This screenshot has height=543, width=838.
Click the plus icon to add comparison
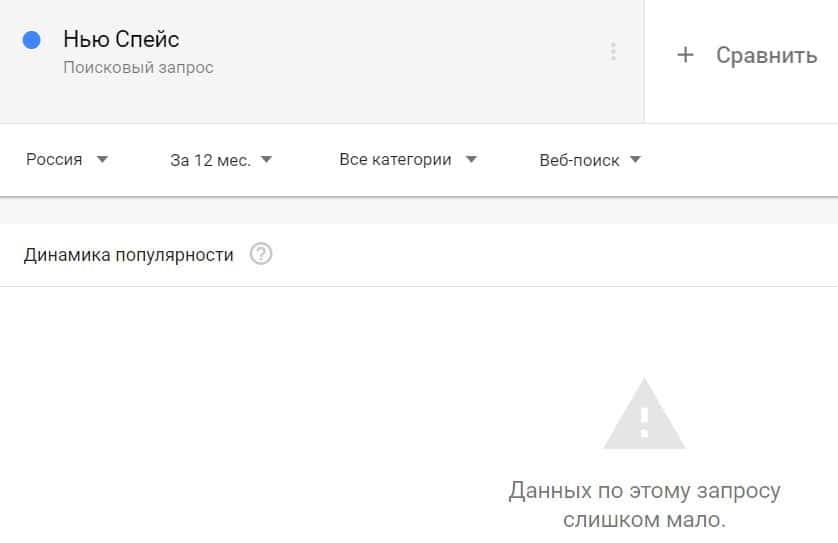[x=685, y=55]
